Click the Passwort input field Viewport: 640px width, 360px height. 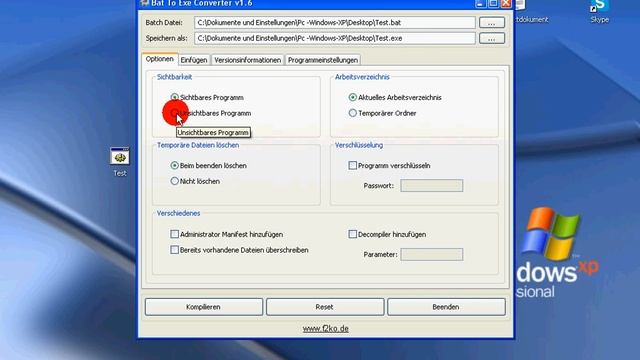point(431,185)
